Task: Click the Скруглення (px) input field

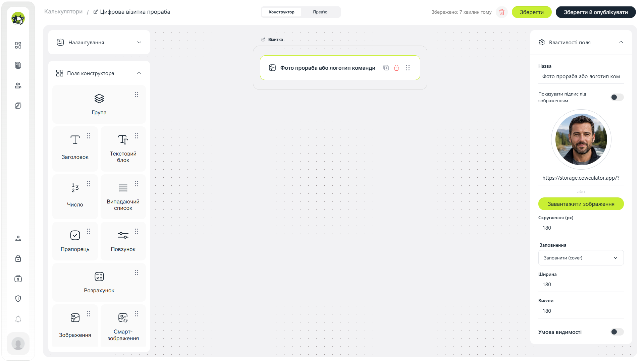Action: [x=581, y=228]
